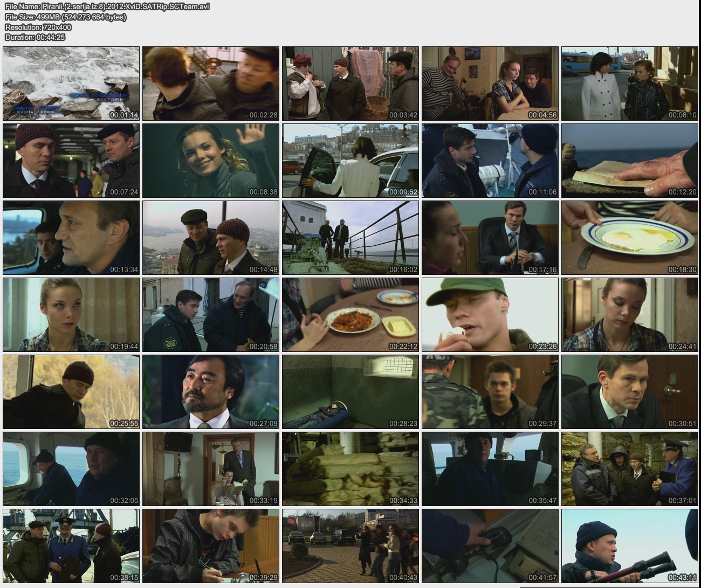Image resolution: width=701 pixels, height=588 pixels.
Task: Select the food plates on table frame at 00:22:12
Action: [350, 315]
